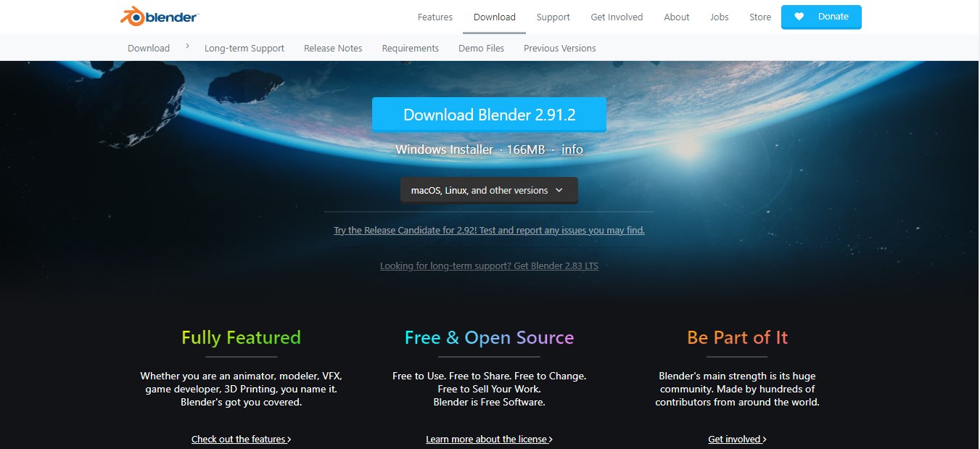Click the Free & Open Source heading

tap(489, 337)
